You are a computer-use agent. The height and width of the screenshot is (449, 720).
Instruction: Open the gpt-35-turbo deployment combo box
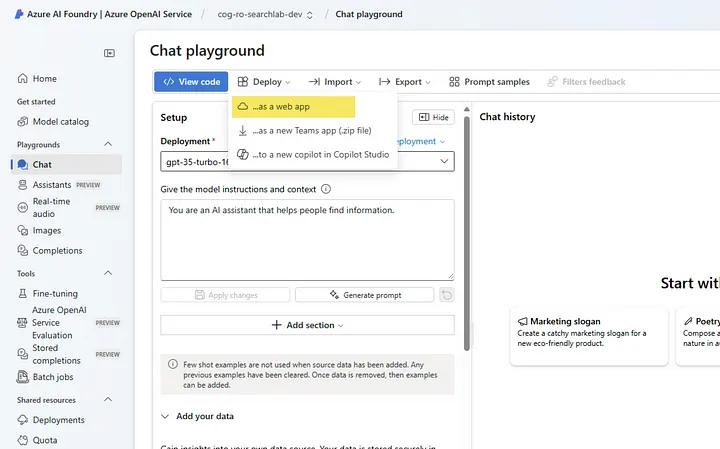click(x=307, y=162)
